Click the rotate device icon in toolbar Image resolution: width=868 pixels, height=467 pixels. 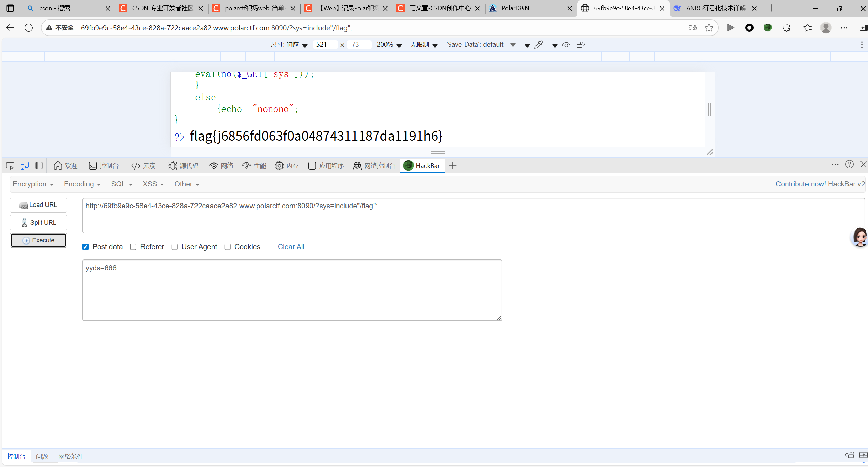(580, 45)
